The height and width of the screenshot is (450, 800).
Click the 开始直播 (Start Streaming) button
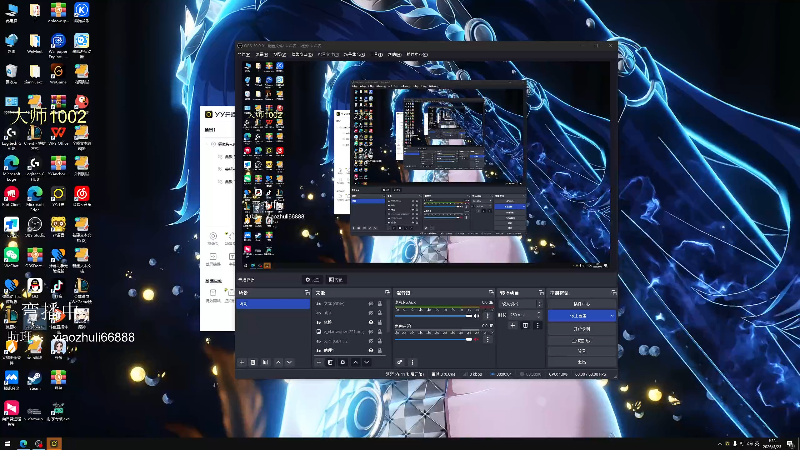point(580,303)
